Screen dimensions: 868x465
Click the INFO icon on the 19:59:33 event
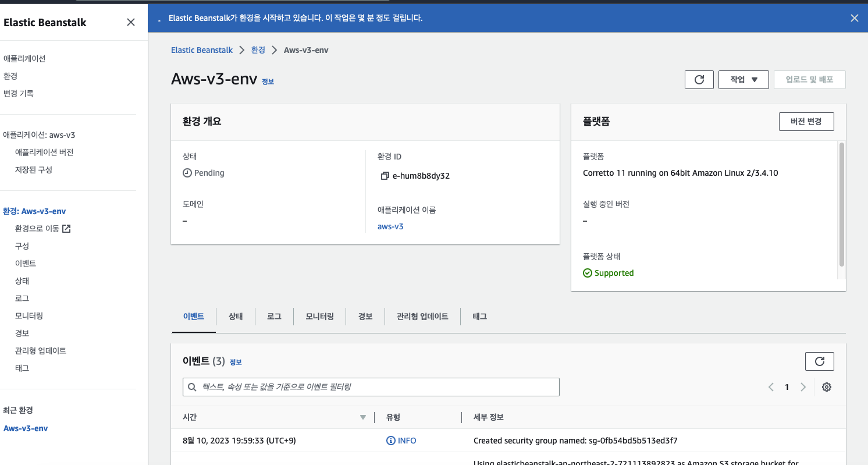(x=391, y=441)
